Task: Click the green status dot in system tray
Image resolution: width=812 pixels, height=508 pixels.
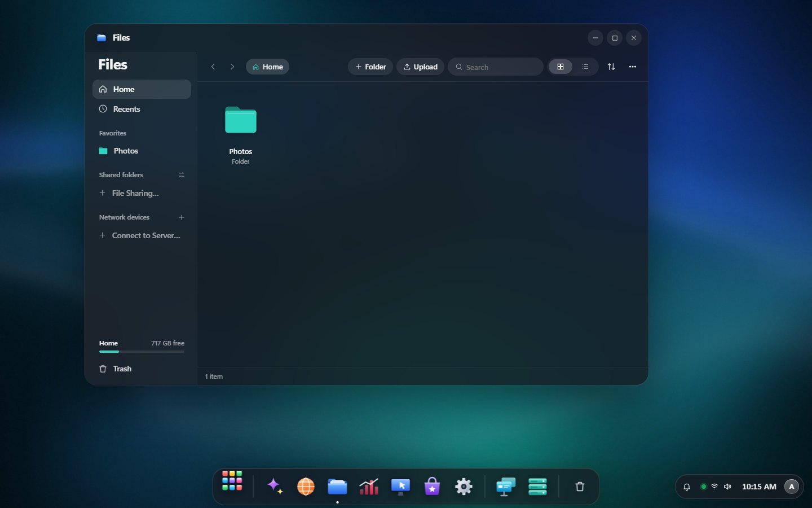Action: tap(703, 487)
